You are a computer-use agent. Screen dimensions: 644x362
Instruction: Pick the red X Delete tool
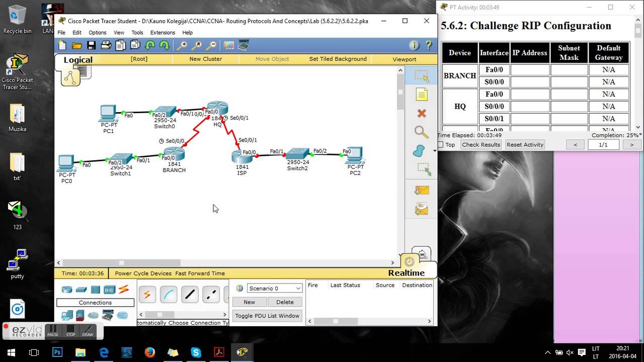pos(421,113)
